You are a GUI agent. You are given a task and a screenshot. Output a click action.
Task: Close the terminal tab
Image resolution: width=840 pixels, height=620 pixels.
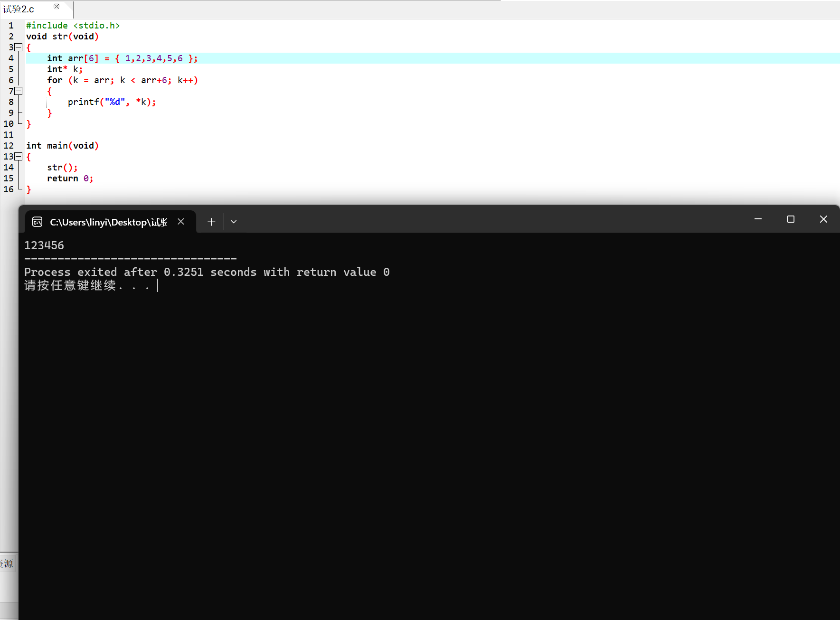181,222
